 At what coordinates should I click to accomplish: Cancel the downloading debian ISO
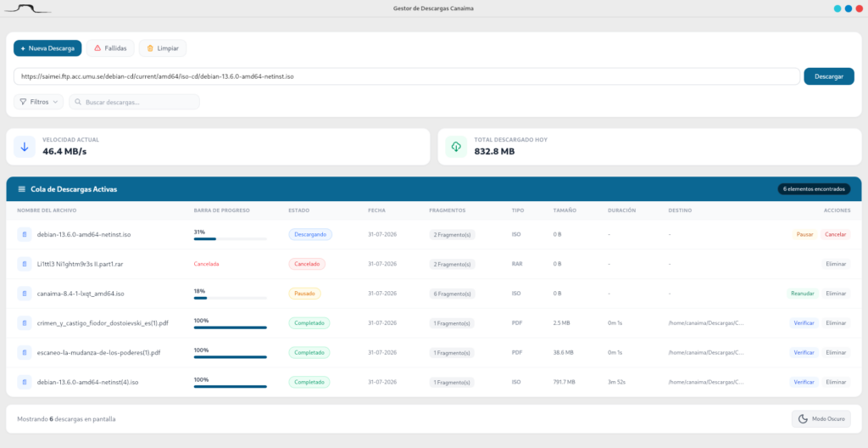835,234
